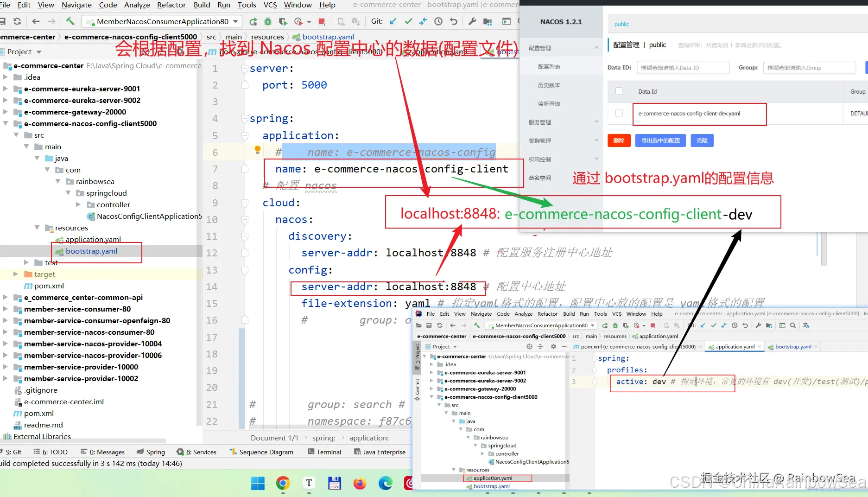Expand the e-commerce-eureka-server-9001 module
The width and height of the screenshot is (868, 497).
6,89
